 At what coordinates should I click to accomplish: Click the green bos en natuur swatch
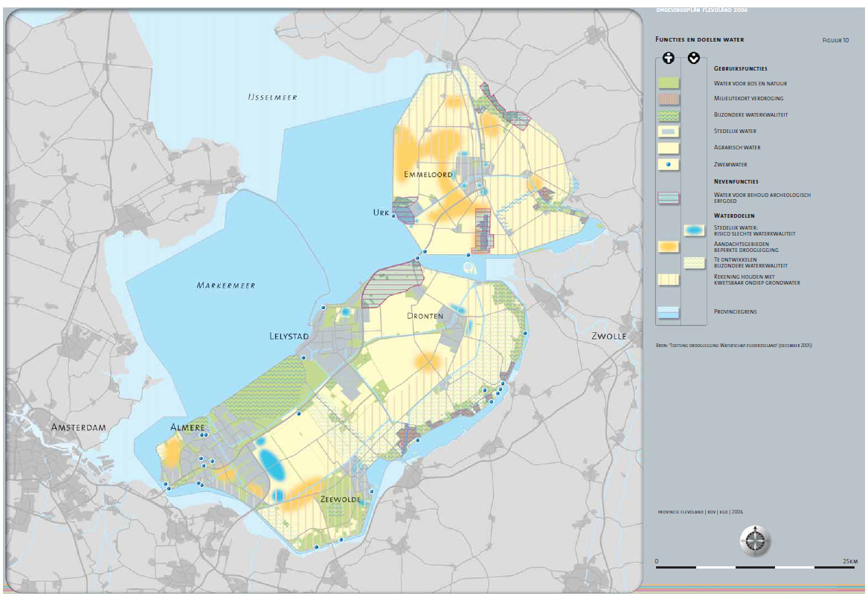pos(669,82)
